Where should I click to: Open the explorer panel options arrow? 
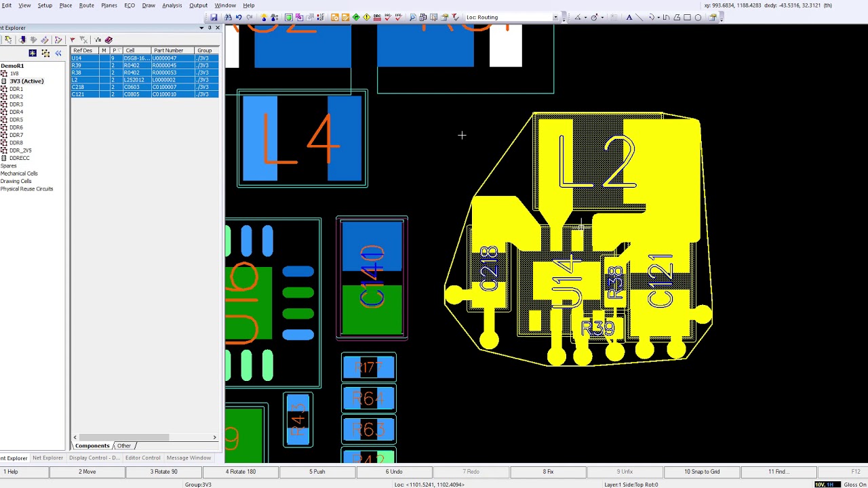(x=201, y=28)
